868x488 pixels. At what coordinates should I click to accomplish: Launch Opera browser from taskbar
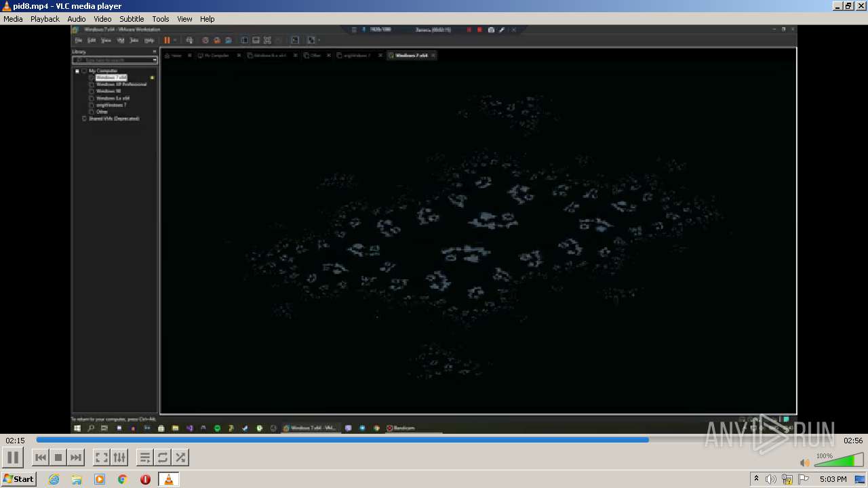pyautogui.click(x=145, y=479)
